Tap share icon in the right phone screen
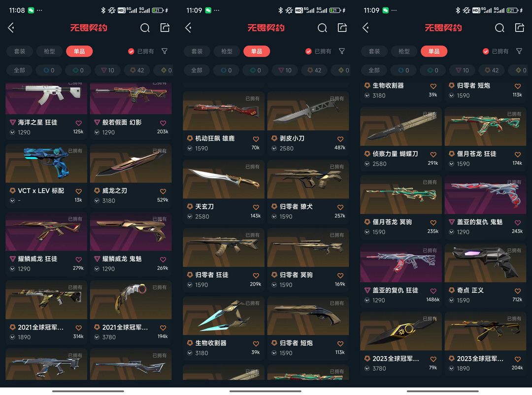This screenshot has width=532, height=395. (x=520, y=28)
